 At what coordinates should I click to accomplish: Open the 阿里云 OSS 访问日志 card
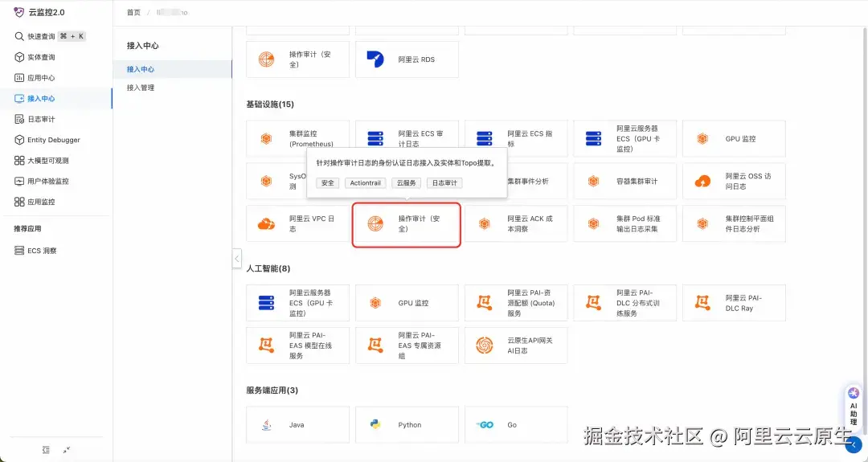[x=734, y=181]
